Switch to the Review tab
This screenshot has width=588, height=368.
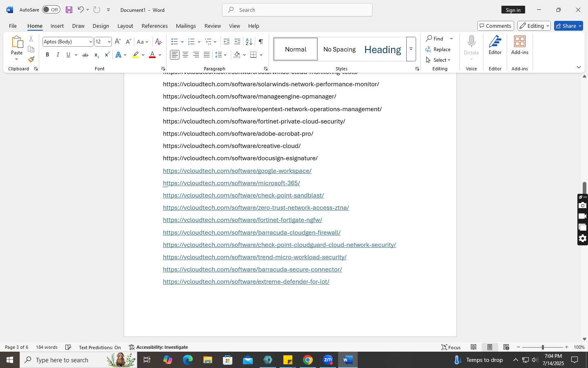(x=212, y=26)
